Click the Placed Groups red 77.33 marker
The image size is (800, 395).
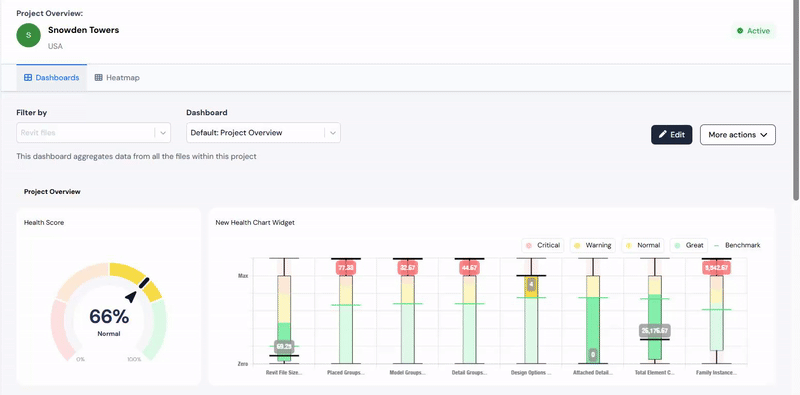pyautogui.click(x=345, y=267)
